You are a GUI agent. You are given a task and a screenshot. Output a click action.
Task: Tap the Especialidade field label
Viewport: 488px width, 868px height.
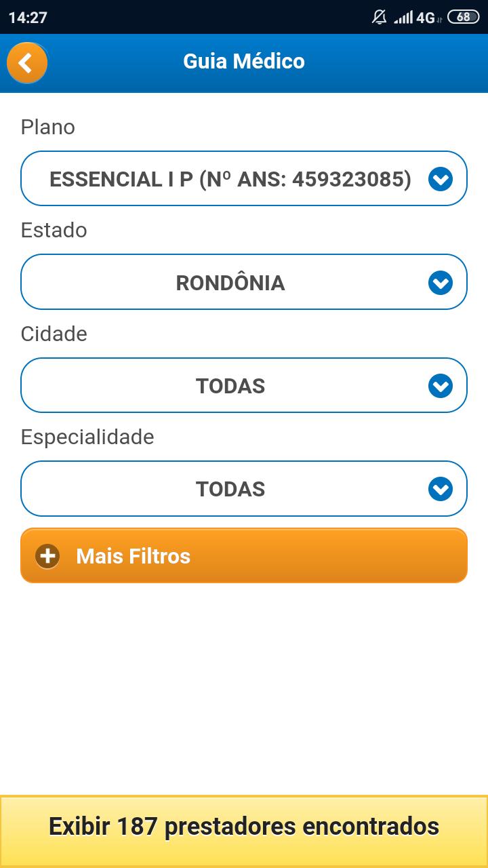pyautogui.click(x=87, y=437)
